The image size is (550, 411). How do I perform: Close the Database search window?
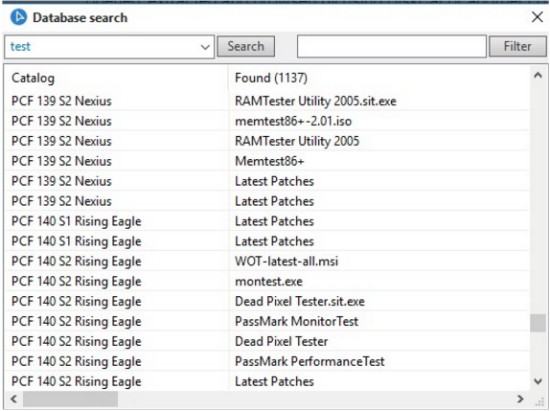click(x=537, y=17)
